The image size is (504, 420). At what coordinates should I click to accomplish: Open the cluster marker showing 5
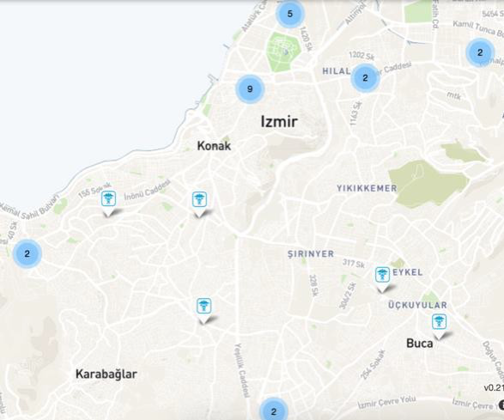pyautogui.click(x=290, y=14)
